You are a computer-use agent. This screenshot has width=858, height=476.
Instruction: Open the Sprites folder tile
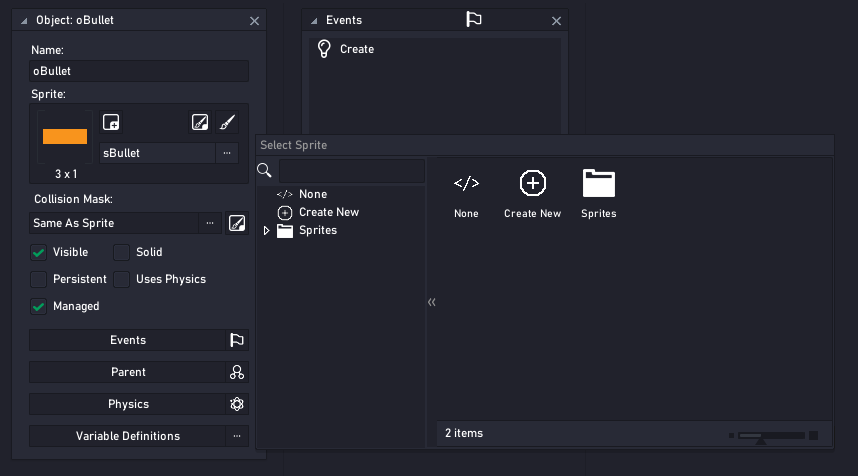click(599, 193)
